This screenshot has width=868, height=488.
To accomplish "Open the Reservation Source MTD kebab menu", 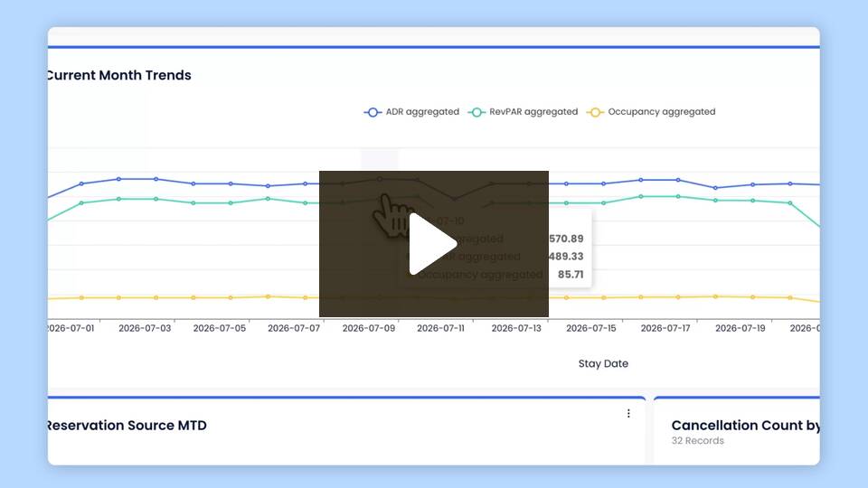I will pos(628,413).
